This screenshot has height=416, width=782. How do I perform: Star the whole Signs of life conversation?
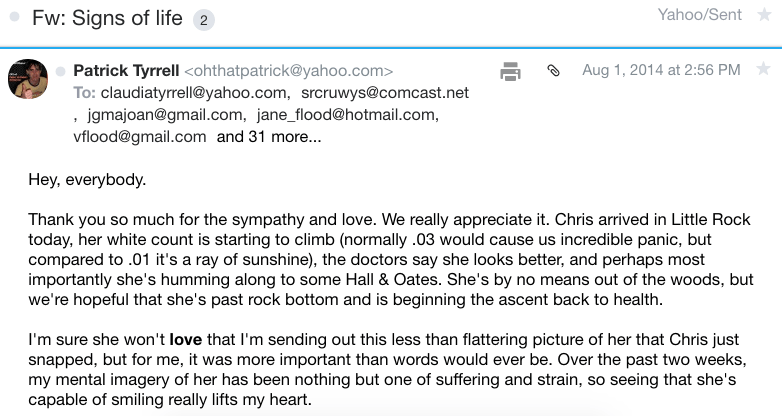[x=763, y=18]
